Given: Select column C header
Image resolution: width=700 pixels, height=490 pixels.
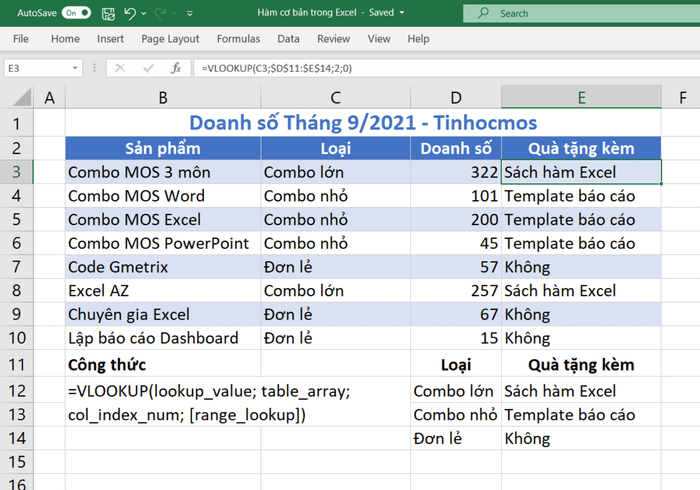Looking at the screenshot, I should point(336,97).
